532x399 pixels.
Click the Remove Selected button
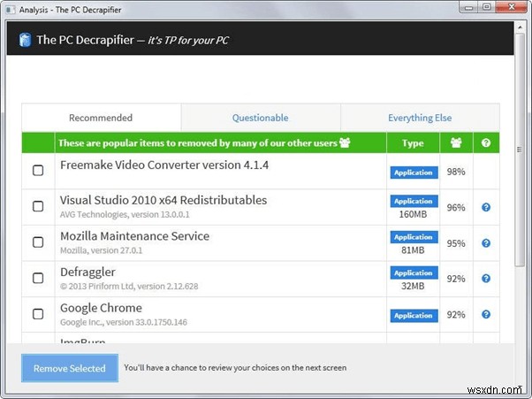pyautogui.click(x=70, y=368)
